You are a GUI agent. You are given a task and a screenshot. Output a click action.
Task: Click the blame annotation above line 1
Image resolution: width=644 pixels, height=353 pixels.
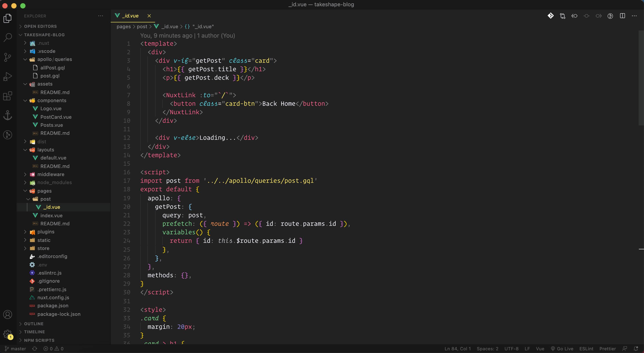coord(188,35)
